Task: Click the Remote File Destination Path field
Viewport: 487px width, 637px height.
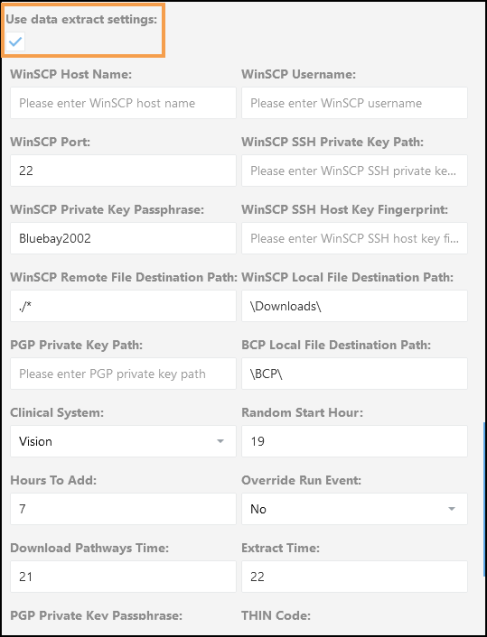Action: (123, 306)
